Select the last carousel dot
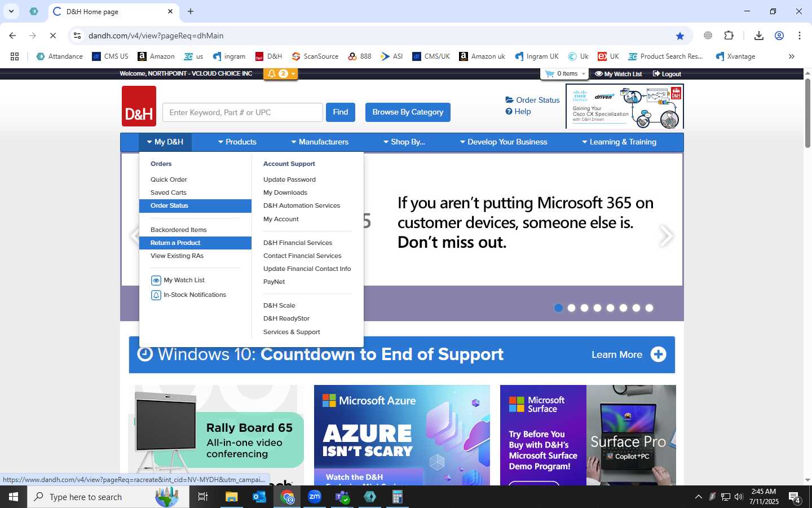812x508 pixels. pyautogui.click(x=649, y=308)
